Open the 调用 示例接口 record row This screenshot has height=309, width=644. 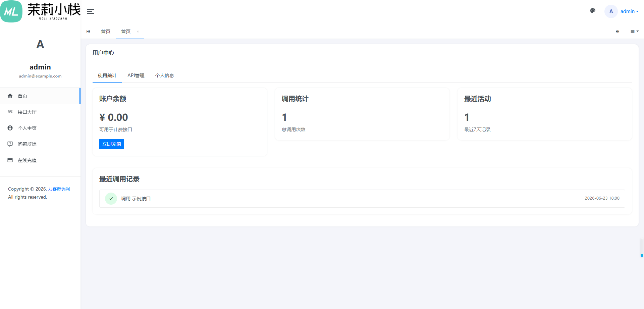tap(362, 199)
